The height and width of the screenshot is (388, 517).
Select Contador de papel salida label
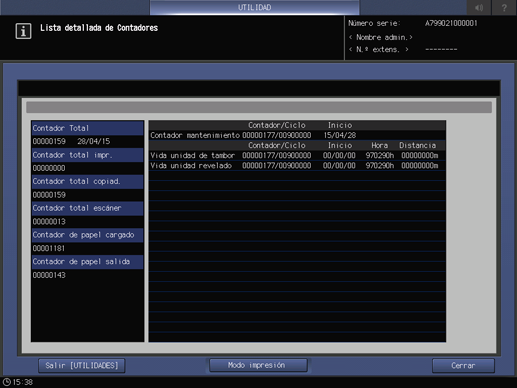pos(87,262)
